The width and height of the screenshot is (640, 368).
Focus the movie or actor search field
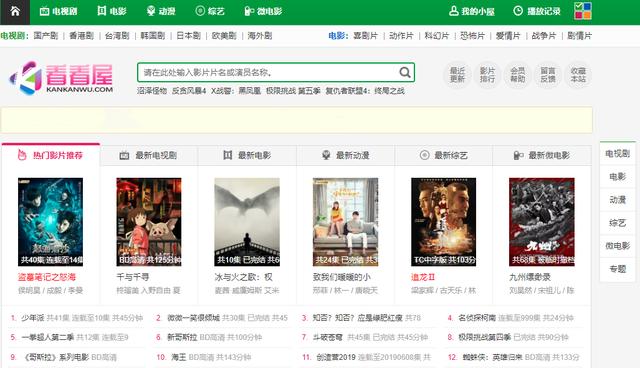[x=276, y=72]
